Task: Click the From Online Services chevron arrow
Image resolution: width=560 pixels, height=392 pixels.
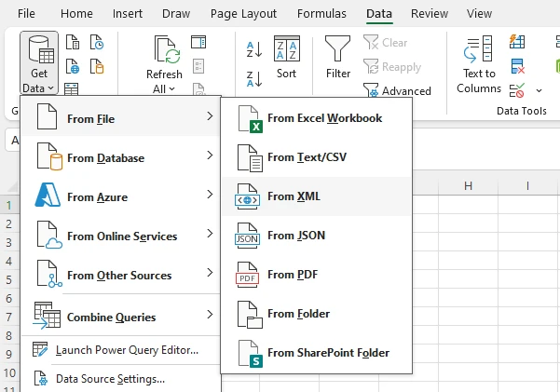Action: [210, 233]
